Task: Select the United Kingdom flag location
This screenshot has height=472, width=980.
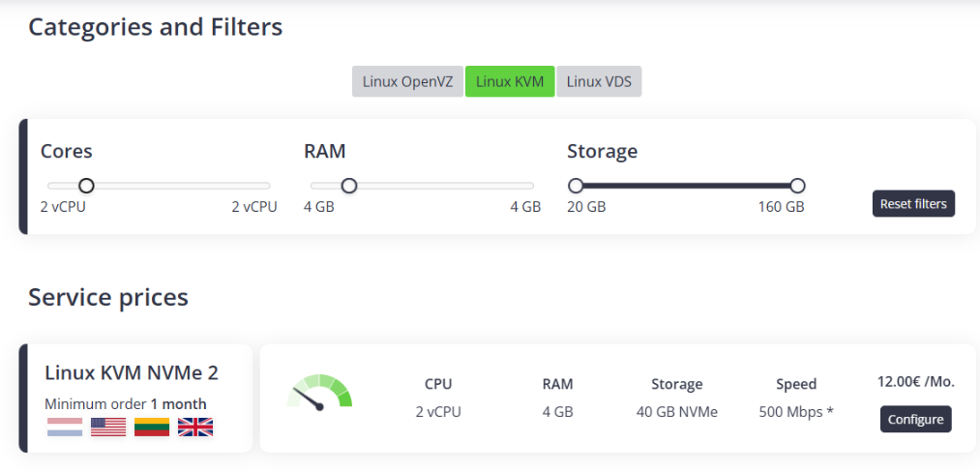Action: tap(195, 427)
